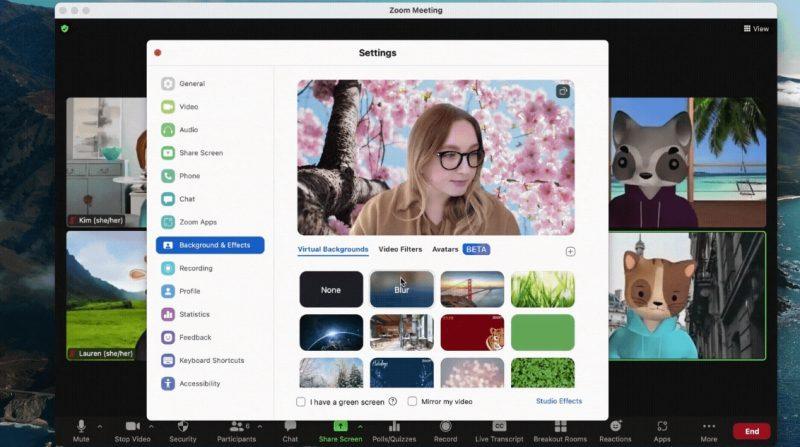Start Record in meeting toolbar
The image size is (800, 447).
point(445,431)
